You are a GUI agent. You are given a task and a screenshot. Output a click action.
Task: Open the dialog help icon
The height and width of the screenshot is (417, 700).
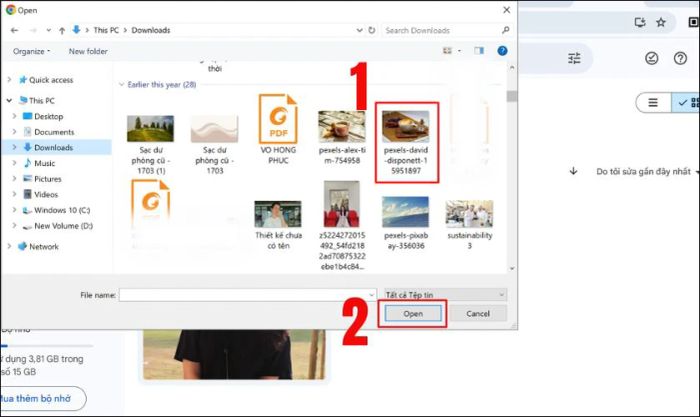click(502, 51)
